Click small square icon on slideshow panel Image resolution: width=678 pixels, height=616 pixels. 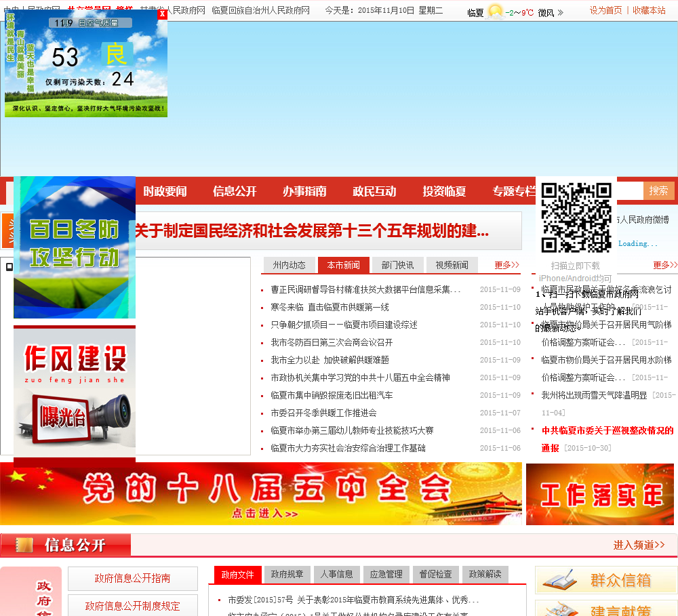click(x=9, y=267)
